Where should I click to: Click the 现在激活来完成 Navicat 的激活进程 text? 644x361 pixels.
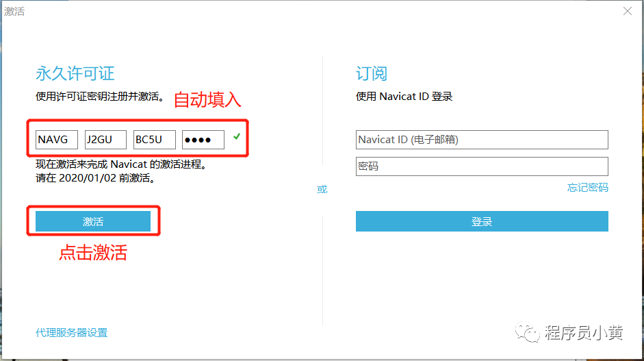tap(121, 164)
